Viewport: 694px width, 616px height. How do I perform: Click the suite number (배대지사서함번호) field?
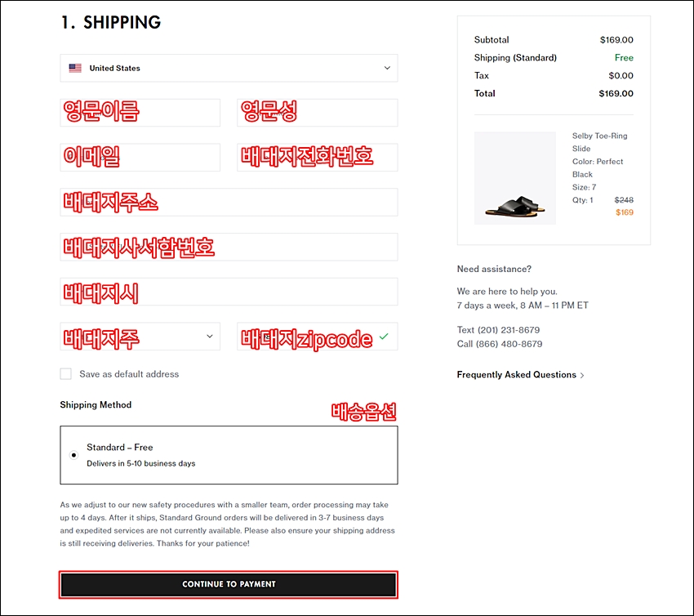coord(229,247)
